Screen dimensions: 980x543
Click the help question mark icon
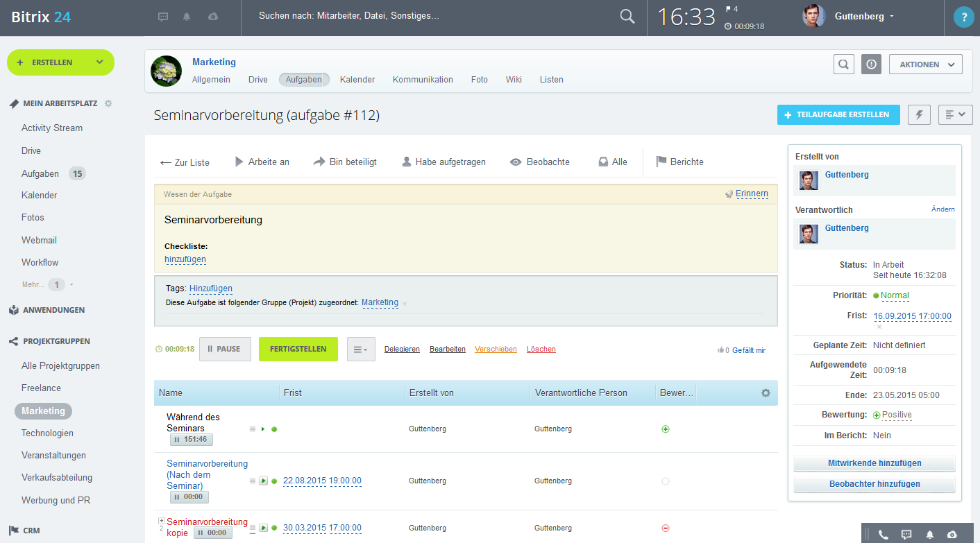(x=963, y=17)
